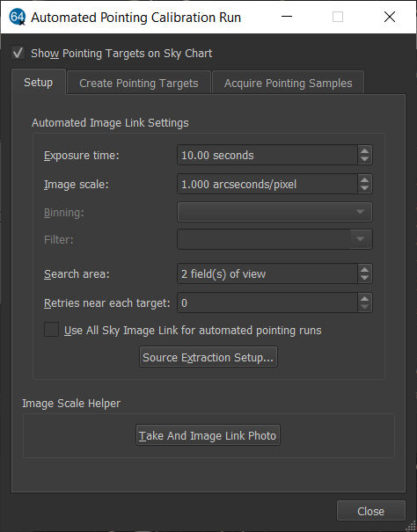Image resolution: width=417 pixels, height=532 pixels.
Task: Switch to Acquire Pointing Samples tab
Action: tap(288, 83)
